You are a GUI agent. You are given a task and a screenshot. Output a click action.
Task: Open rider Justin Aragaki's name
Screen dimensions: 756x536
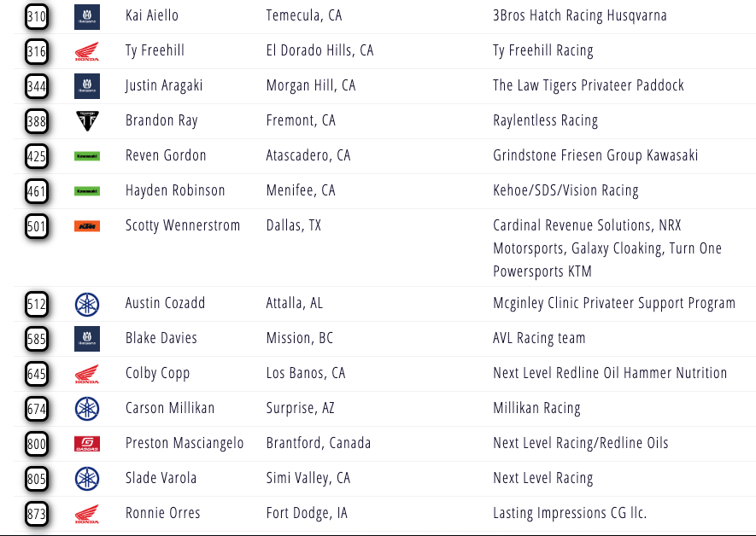coord(163,85)
